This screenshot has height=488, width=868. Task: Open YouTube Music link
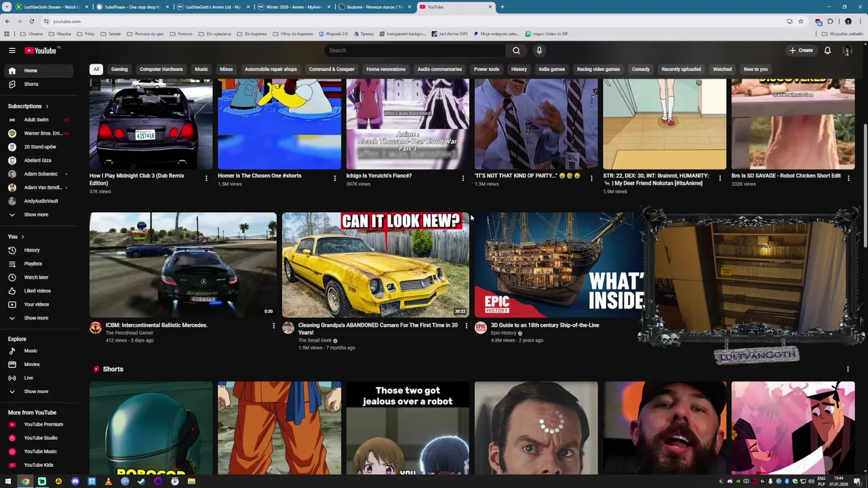point(39,451)
